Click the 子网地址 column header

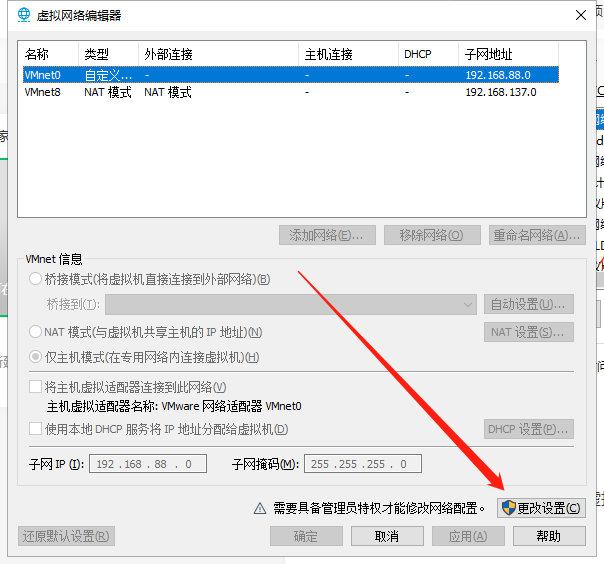click(520, 54)
